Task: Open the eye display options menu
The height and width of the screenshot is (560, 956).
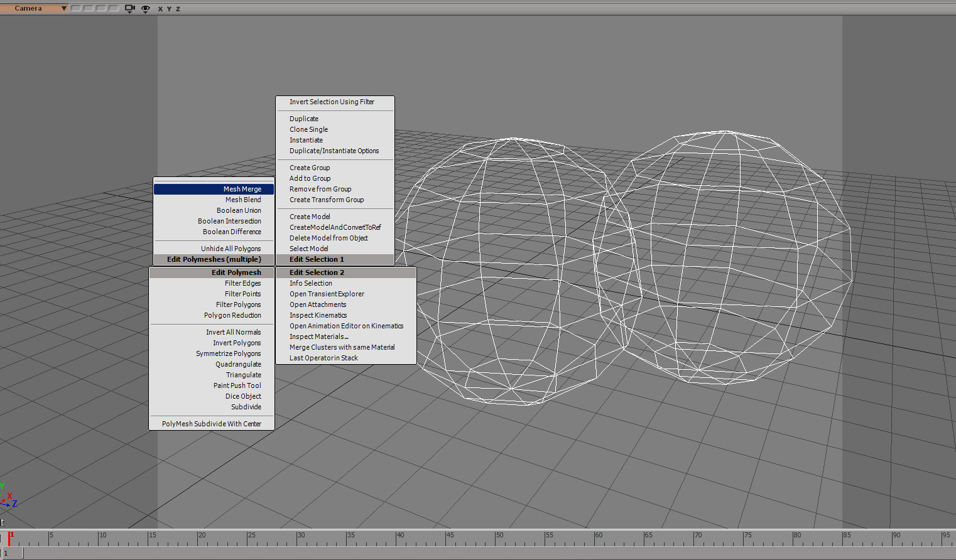Action: [146, 9]
